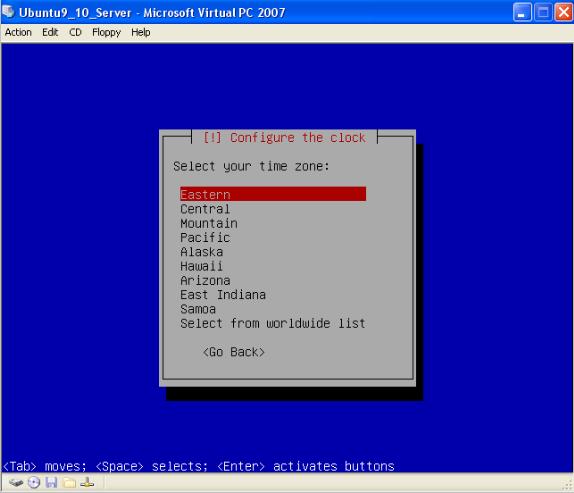Minimize the Virtual PC window
Image resolution: width=574 pixels, height=493 pixels.
point(522,13)
